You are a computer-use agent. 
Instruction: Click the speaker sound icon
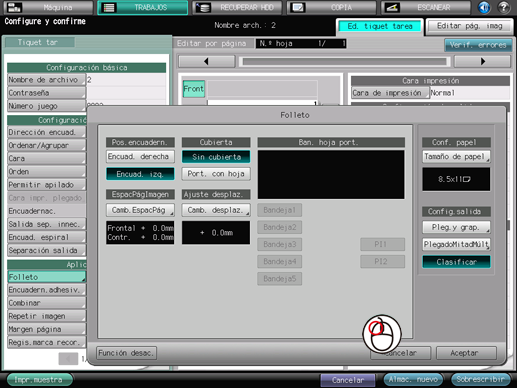[x=484, y=7]
